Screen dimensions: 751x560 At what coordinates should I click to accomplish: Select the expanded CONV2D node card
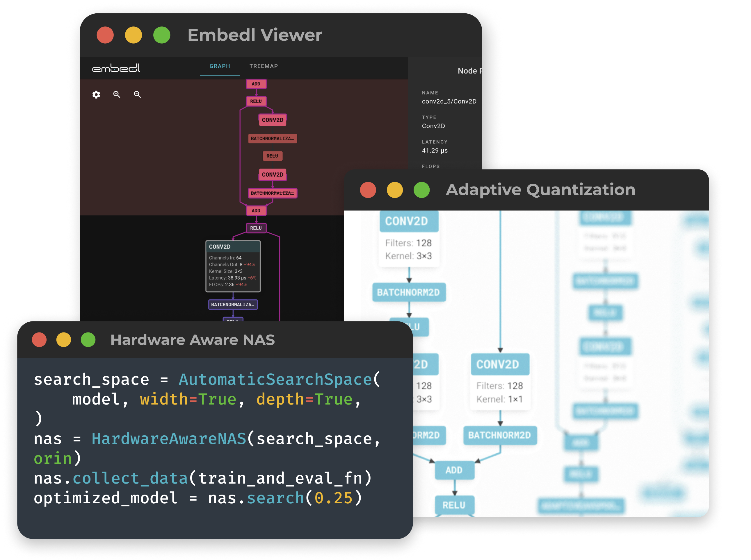233,266
